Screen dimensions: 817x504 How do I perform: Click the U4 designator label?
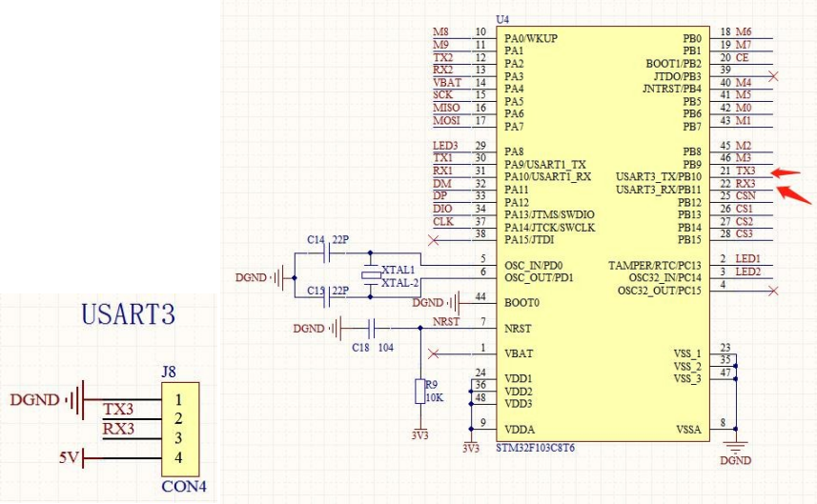click(x=502, y=20)
